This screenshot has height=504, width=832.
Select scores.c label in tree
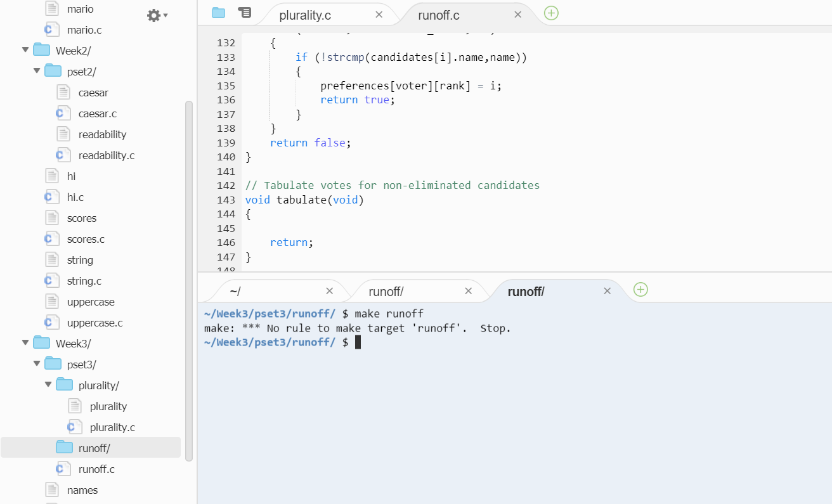(86, 239)
